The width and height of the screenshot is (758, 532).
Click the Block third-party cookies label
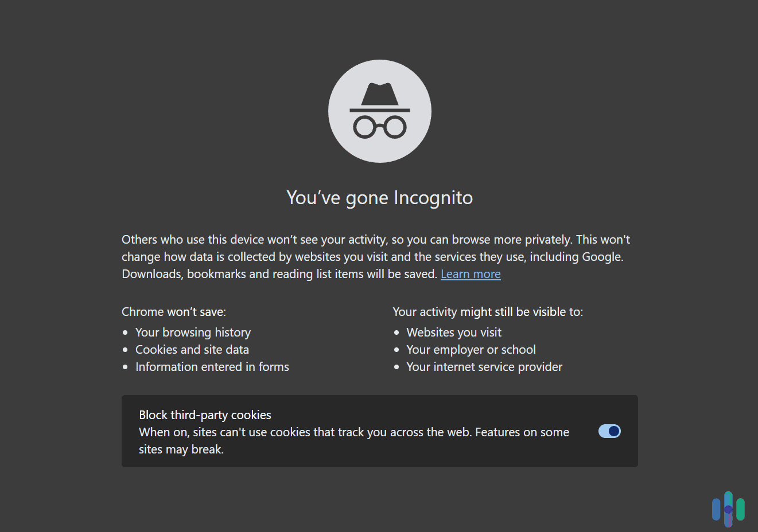tap(205, 414)
